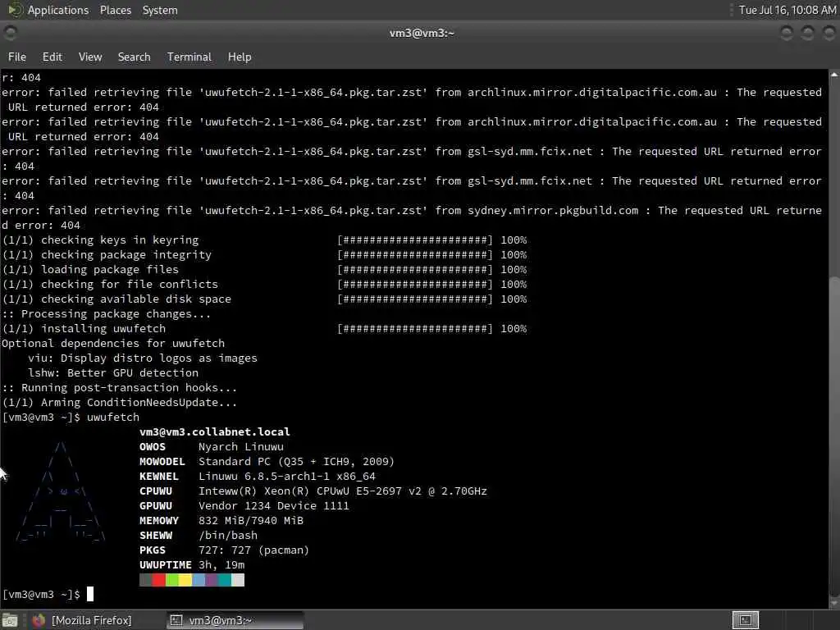Viewport: 840px width, 630px height.
Task: Click the 'viu: Display distro logos as images' line
Action: pyautogui.click(x=143, y=358)
